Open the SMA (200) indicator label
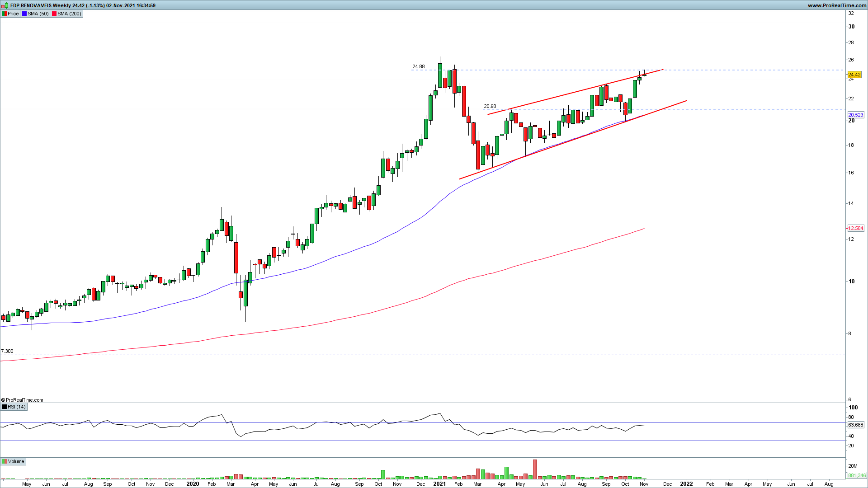868x488 pixels. (x=69, y=14)
